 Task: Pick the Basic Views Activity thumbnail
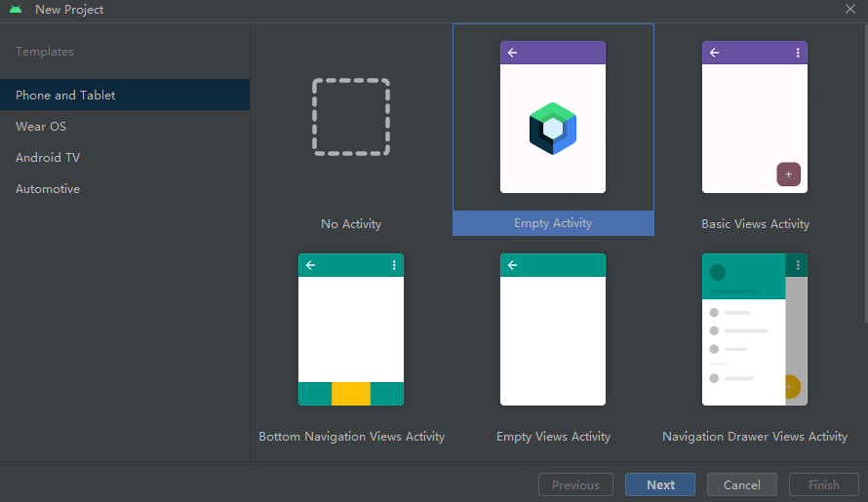coord(755,117)
